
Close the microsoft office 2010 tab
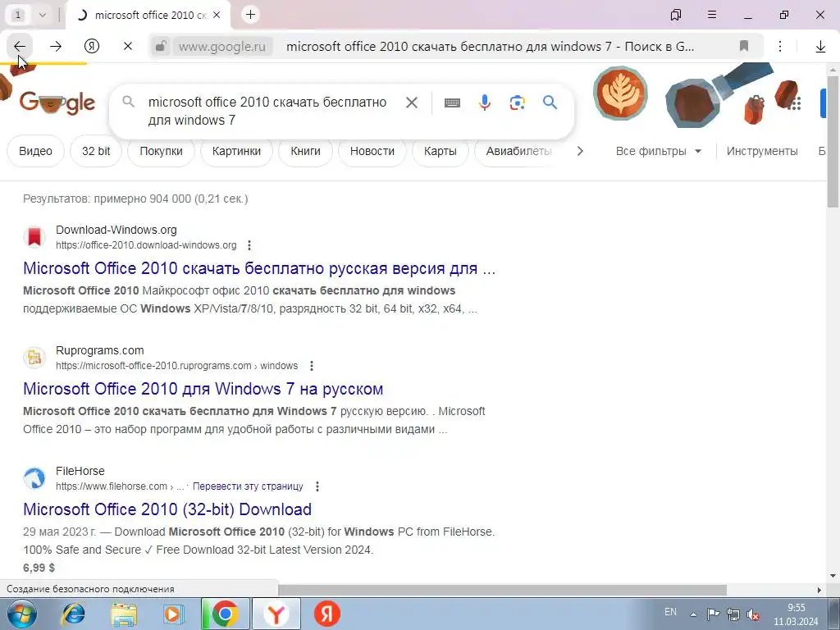click(x=217, y=15)
